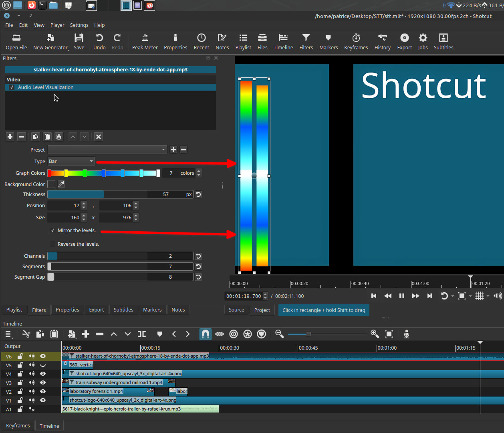The image size is (504, 433).
Task: Click the Background Color swatch
Action: [51, 184]
